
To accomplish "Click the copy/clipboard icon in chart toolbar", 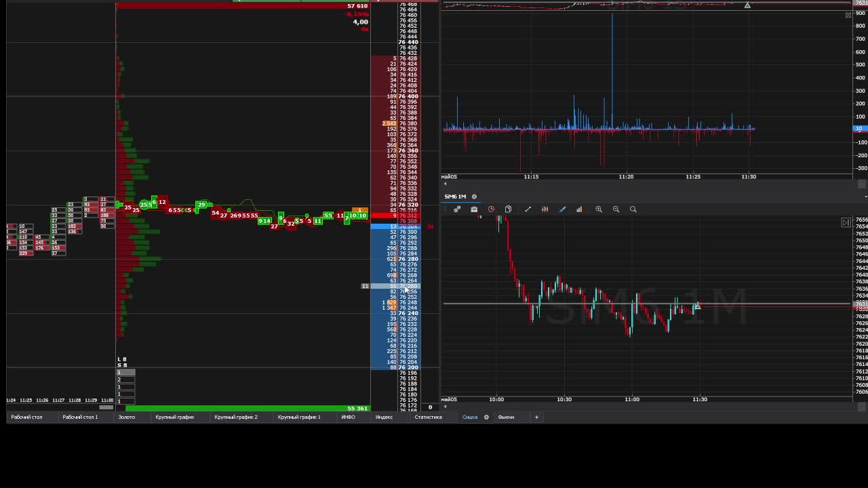I will tap(508, 209).
